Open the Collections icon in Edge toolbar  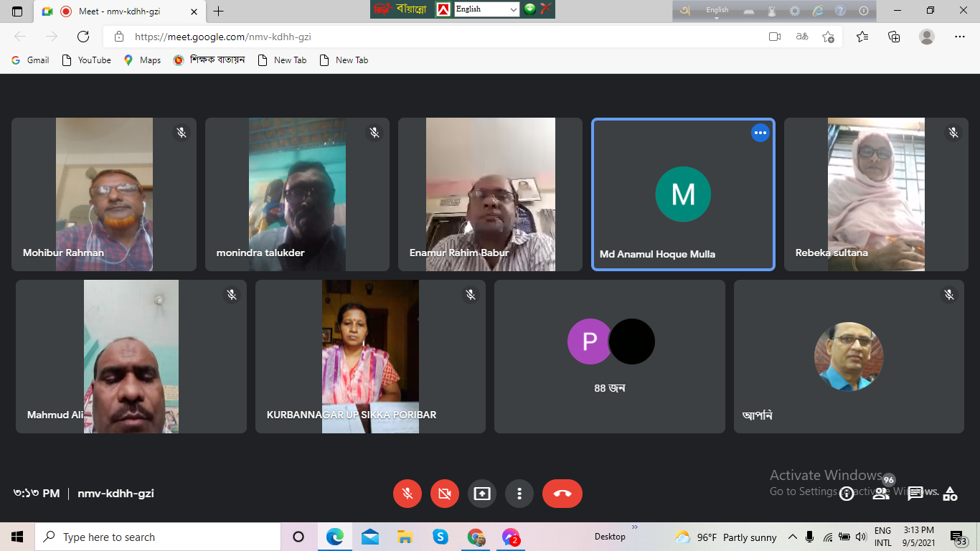pyautogui.click(x=894, y=37)
